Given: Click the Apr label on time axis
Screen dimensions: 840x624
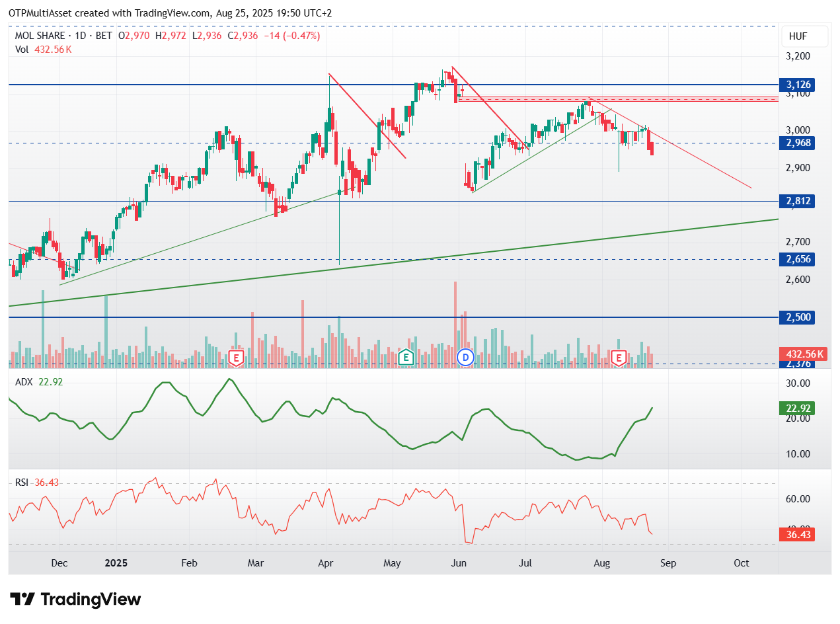Looking at the screenshot, I should 326,563.
